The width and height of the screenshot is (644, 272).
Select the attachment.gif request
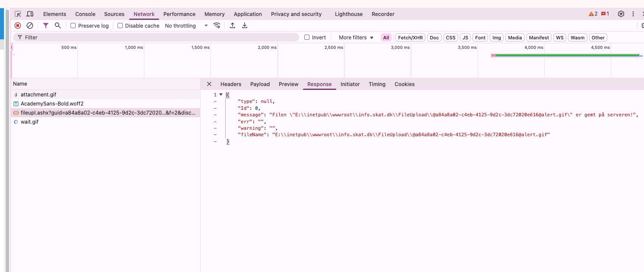(x=105, y=95)
